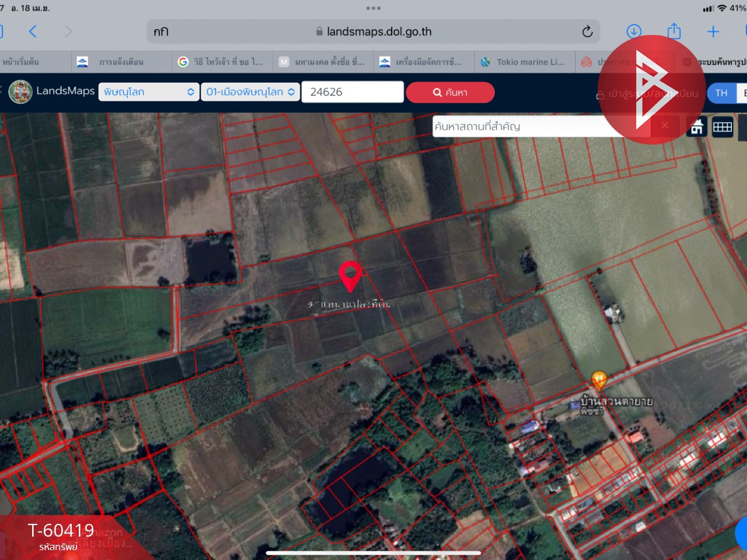Click the grid icon map tool
This screenshot has width=747, height=560.
coord(722,127)
